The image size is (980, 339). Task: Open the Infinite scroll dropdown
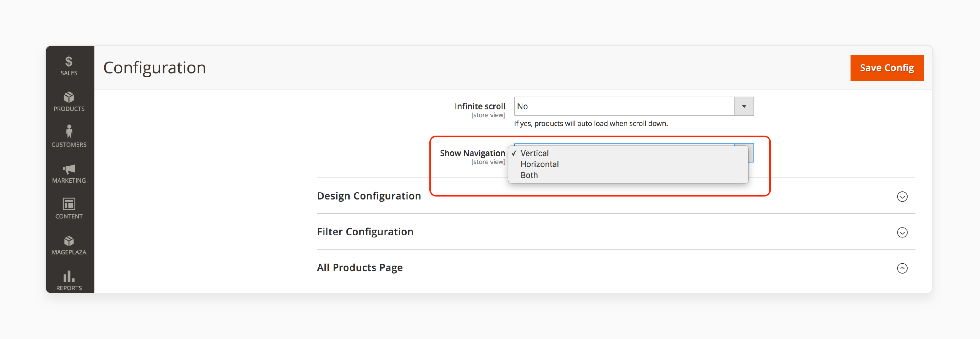(x=634, y=106)
